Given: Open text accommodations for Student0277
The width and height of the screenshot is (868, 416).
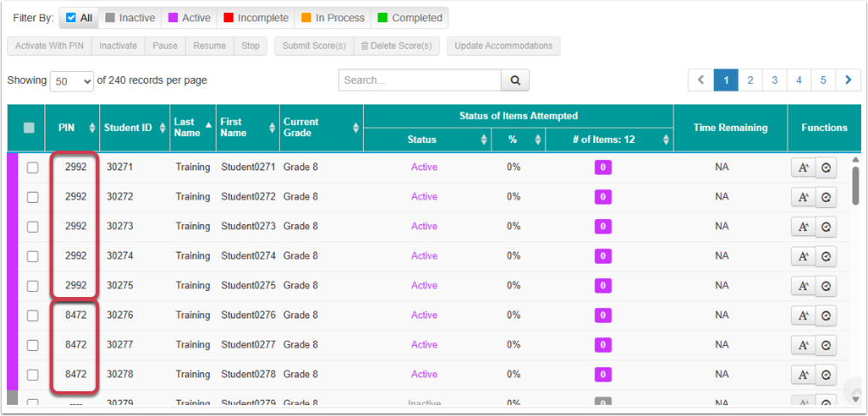Looking at the screenshot, I should (803, 345).
